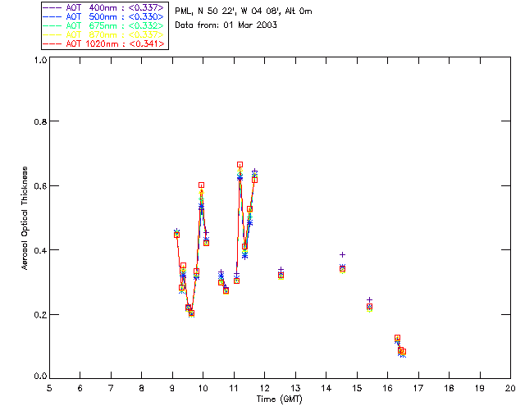Click the y-axis tick label 0.2
The height and width of the screenshot is (420, 525).
(40, 315)
